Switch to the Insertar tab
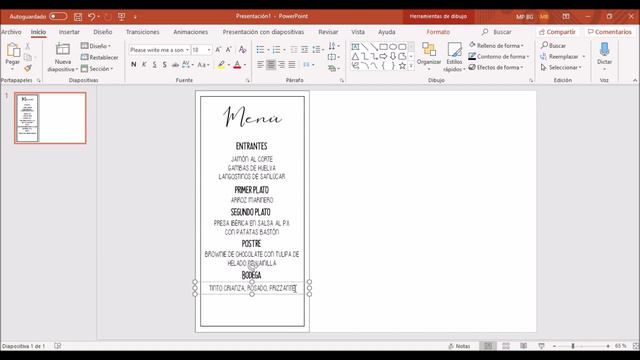This screenshot has width=640, height=360. 69,32
